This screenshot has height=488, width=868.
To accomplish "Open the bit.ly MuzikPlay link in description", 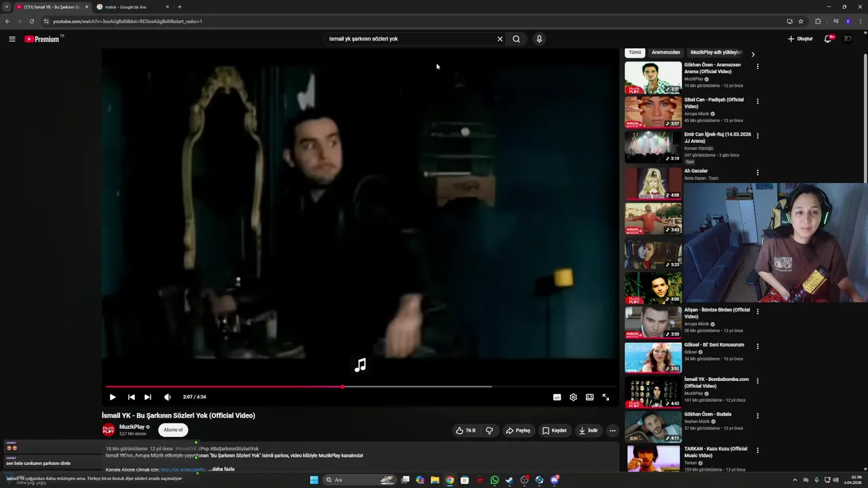I will [182, 470].
